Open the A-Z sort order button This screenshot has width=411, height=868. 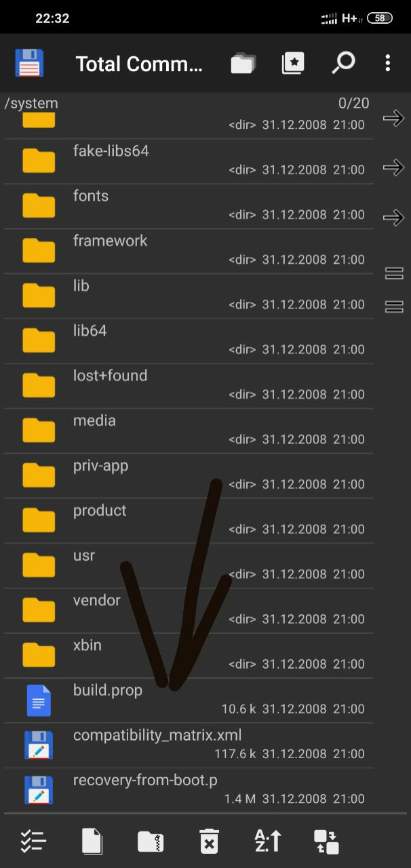tap(268, 842)
